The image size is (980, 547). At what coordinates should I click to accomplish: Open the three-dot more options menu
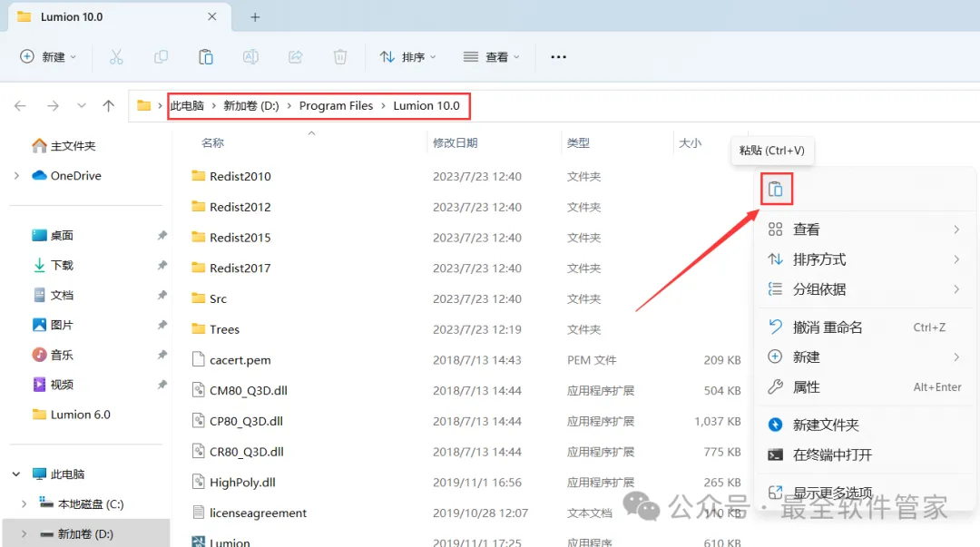coord(558,57)
